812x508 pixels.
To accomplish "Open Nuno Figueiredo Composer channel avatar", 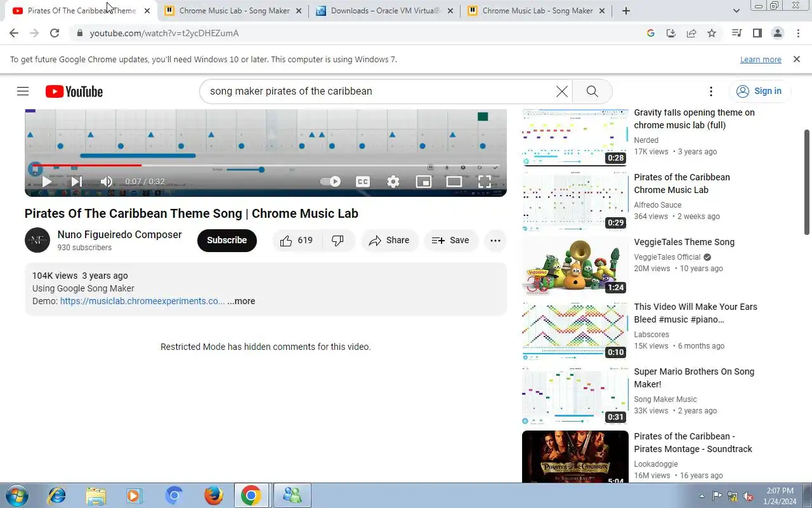I will point(37,241).
